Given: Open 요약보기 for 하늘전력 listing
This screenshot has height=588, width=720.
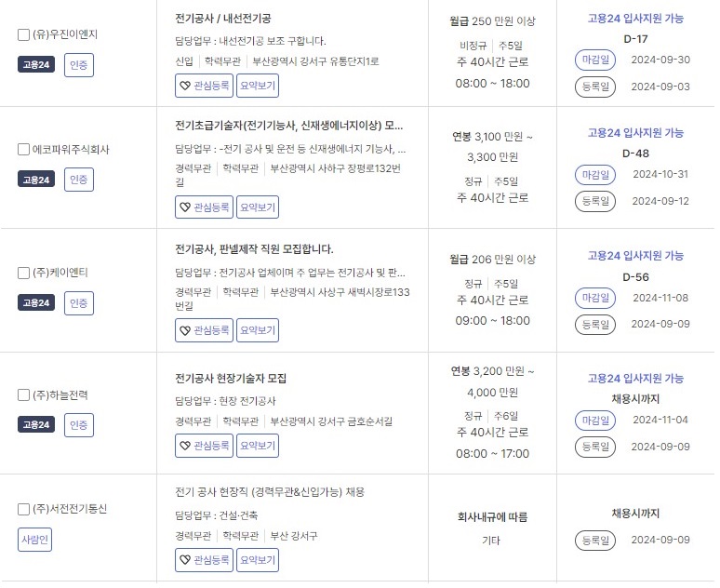Looking at the screenshot, I should pos(258,446).
